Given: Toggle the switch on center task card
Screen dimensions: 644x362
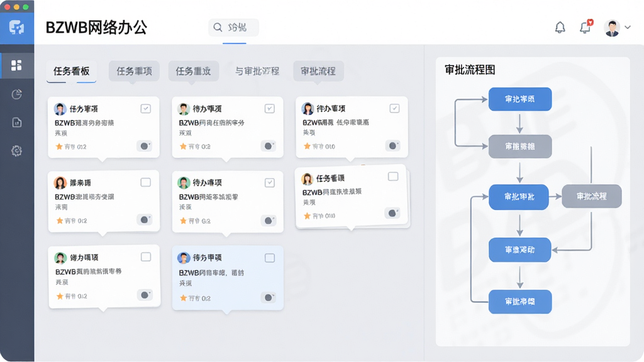Looking at the screenshot, I should point(268,221).
